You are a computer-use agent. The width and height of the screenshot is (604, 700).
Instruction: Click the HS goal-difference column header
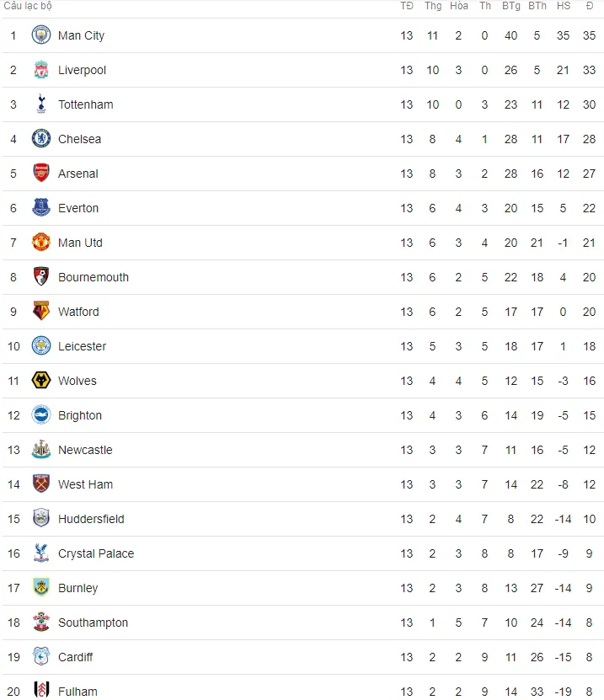coord(564,6)
